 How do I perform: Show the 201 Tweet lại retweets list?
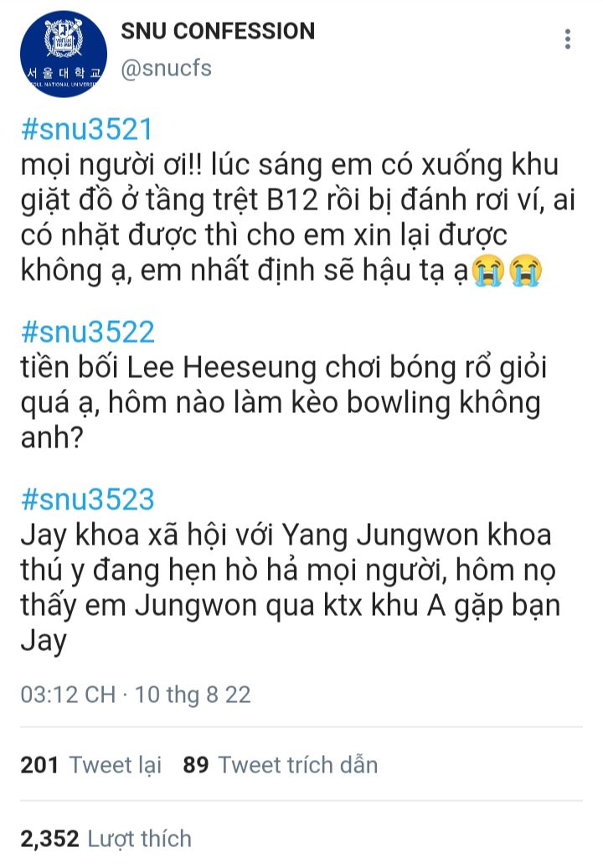(91, 765)
